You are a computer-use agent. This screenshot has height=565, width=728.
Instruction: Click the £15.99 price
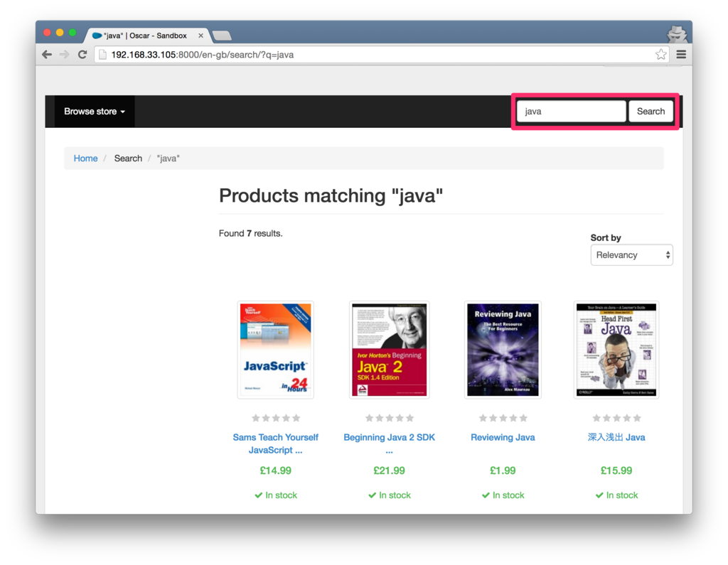click(x=616, y=470)
